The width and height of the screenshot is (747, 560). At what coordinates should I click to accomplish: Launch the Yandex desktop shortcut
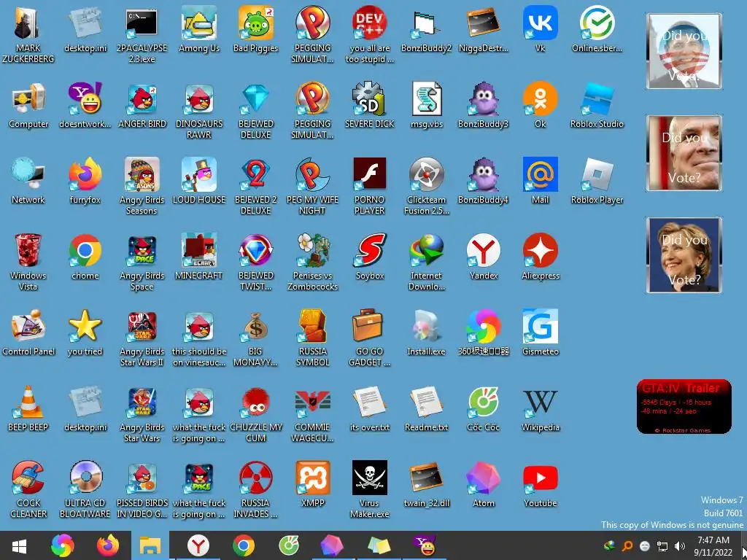(x=483, y=257)
